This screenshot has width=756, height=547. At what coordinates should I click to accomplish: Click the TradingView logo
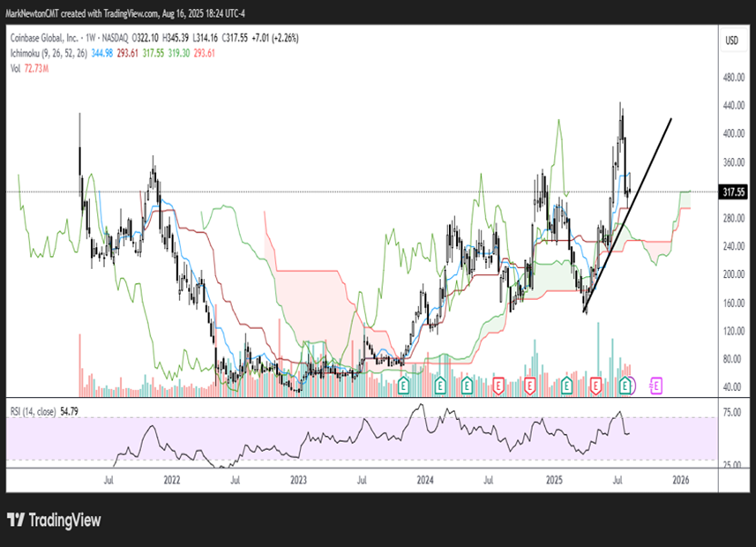point(54,520)
